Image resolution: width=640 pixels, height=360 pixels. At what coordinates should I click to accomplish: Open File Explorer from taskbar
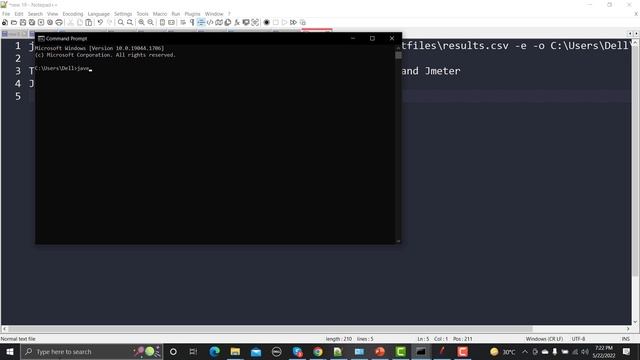[235, 351]
